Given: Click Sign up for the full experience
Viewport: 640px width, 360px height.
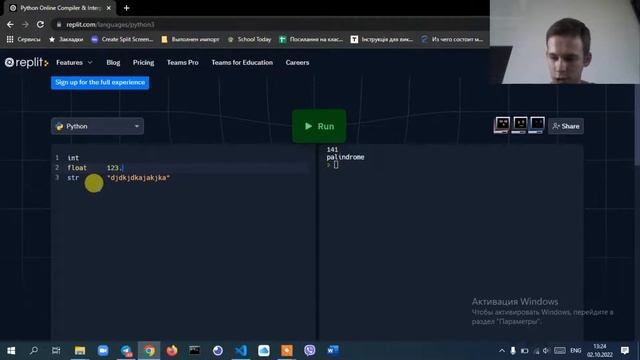Looking at the screenshot, I should 100,82.
